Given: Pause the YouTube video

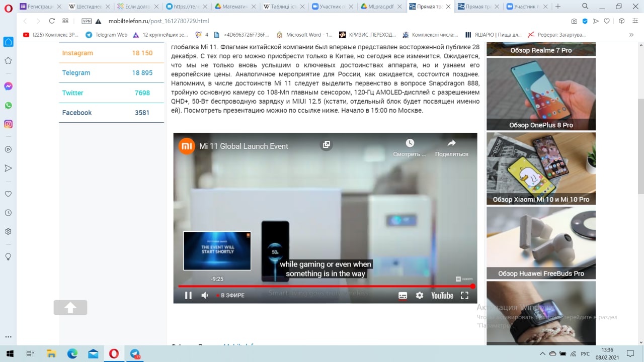Looking at the screenshot, I should tap(188, 296).
